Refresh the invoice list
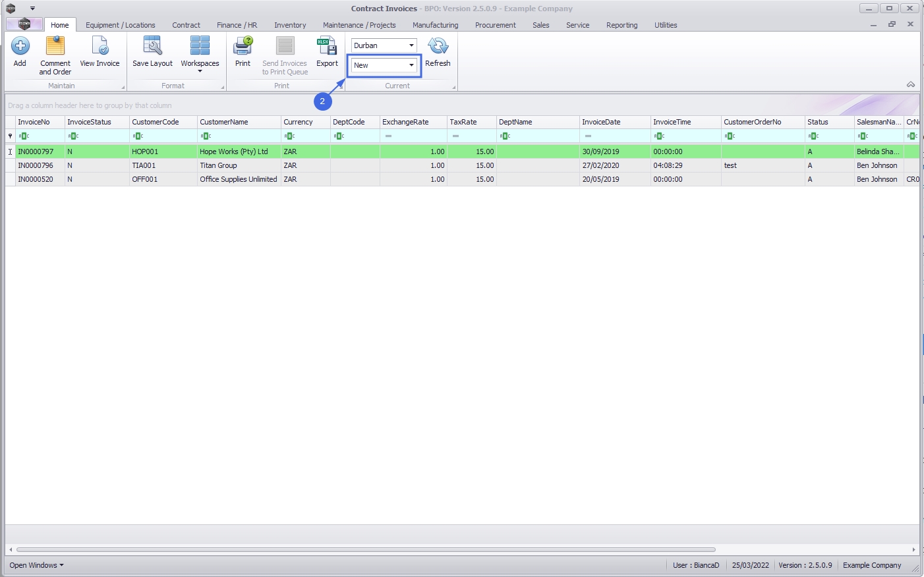The height and width of the screenshot is (577, 924). point(438,52)
